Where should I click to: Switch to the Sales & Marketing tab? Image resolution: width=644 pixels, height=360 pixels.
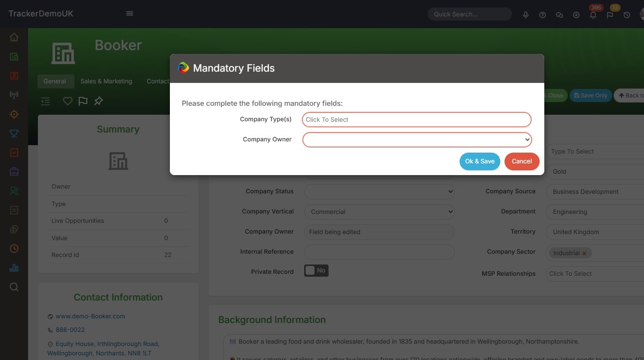tap(106, 81)
